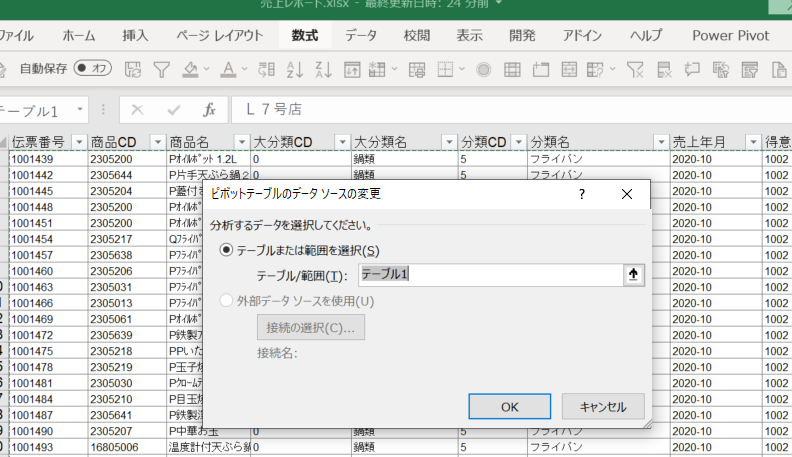This screenshot has height=457, width=792.
Task: Sort descending with the Z-A icon
Action: pyautogui.click(x=323, y=69)
